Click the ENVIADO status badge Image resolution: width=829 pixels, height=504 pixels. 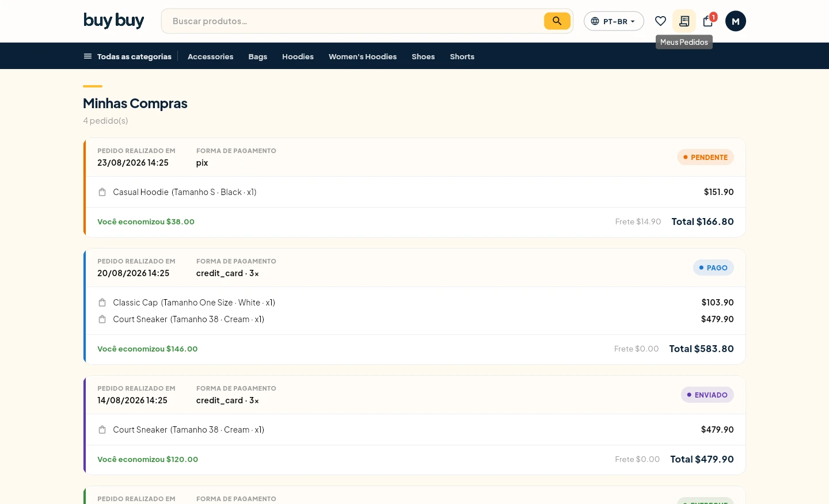(x=707, y=395)
